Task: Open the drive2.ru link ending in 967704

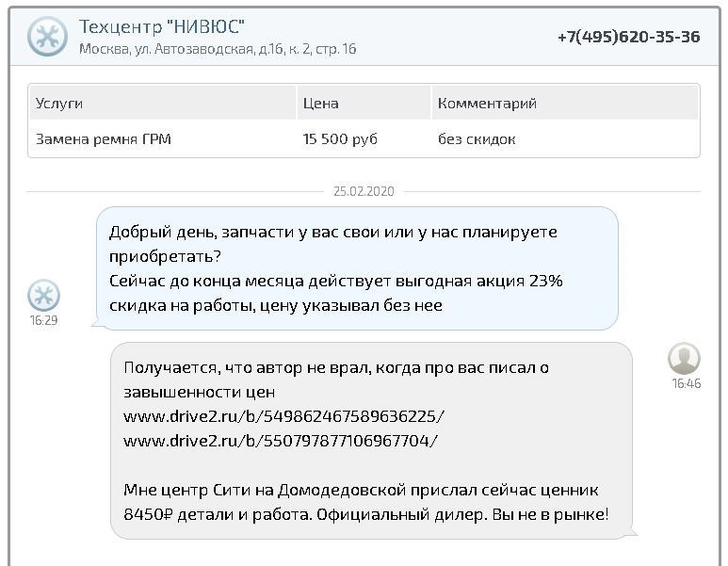Action: tap(281, 441)
